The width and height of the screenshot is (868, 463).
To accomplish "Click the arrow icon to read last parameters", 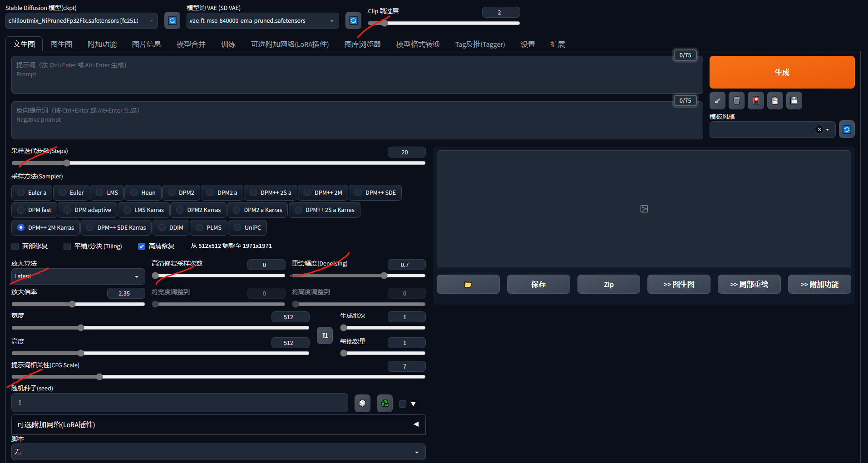I will [717, 101].
